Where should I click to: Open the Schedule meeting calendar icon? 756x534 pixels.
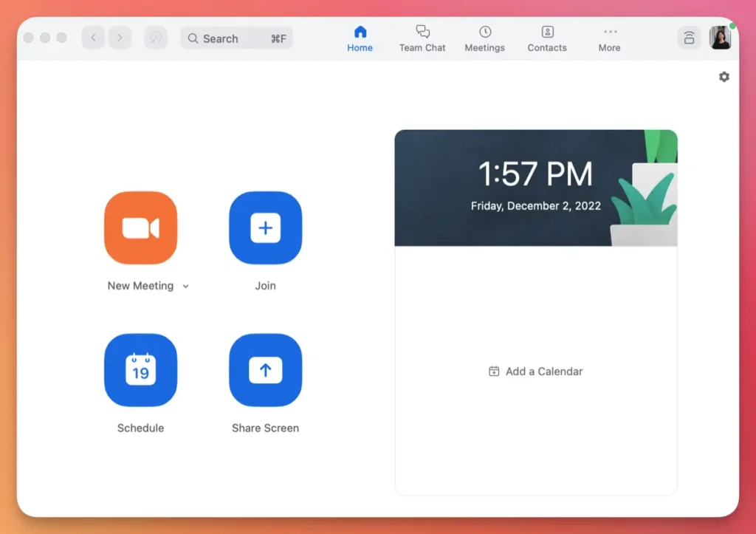coord(140,370)
